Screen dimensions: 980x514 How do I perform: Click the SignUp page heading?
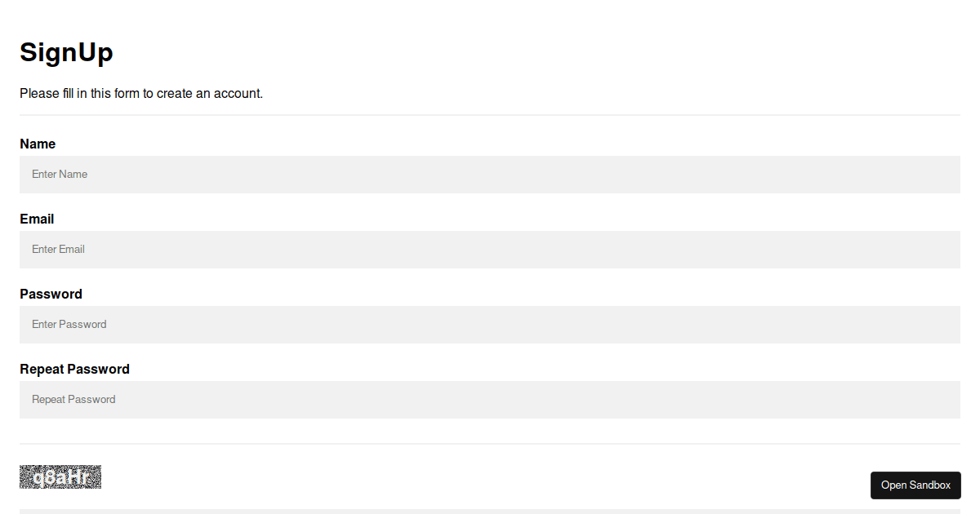click(66, 52)
